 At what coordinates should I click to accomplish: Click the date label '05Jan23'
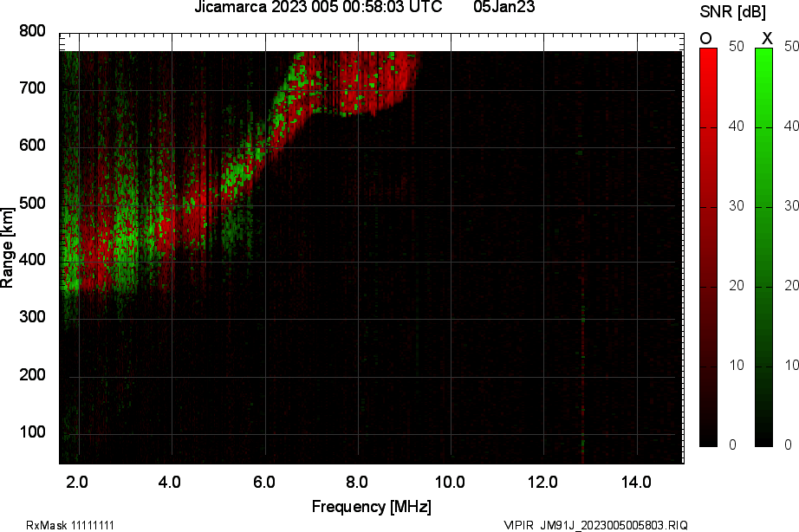(x=504, y=7)
